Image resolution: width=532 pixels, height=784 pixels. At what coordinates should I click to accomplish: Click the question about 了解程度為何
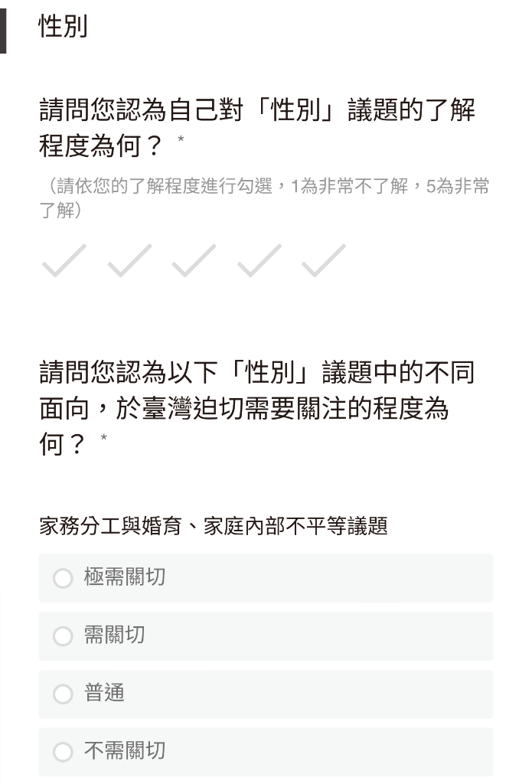click(257, 128)
